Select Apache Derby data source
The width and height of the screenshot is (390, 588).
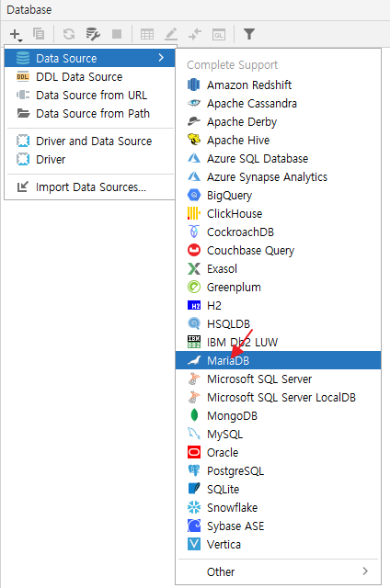point(278,122)
